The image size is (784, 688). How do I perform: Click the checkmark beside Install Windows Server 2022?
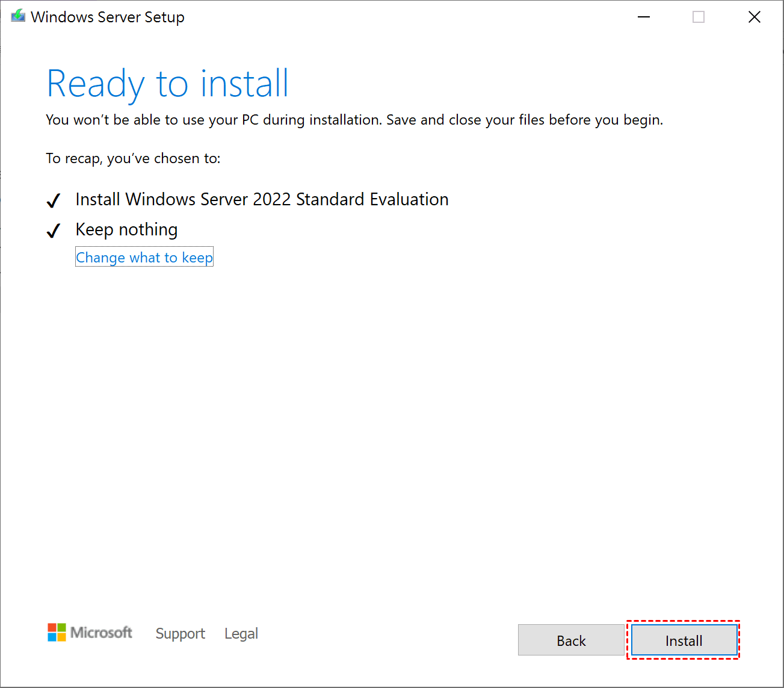[x=54, y=200]
